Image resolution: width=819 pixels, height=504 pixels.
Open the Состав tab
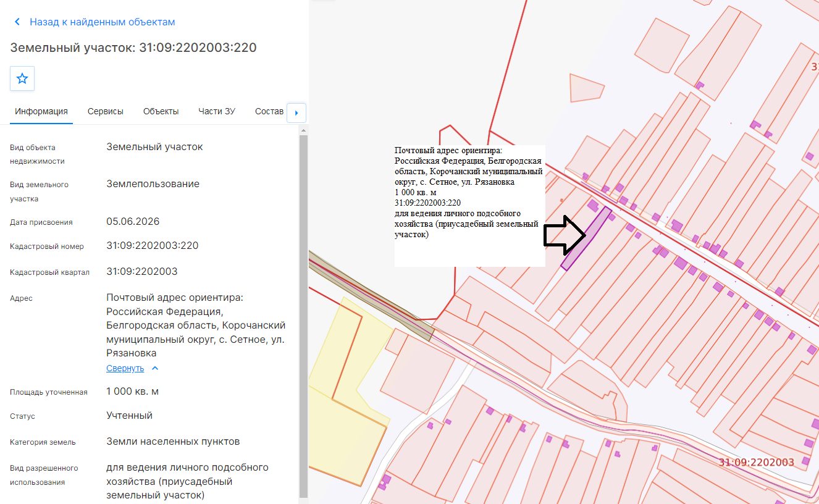(x=269, y=111)
